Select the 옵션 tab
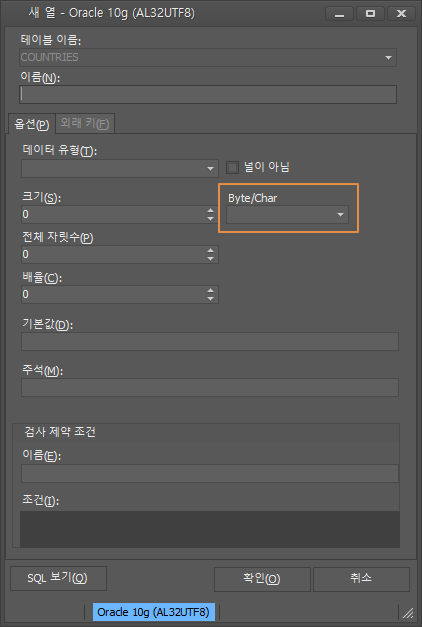This screenshot has height=627, width=422. tap(32, 124)
